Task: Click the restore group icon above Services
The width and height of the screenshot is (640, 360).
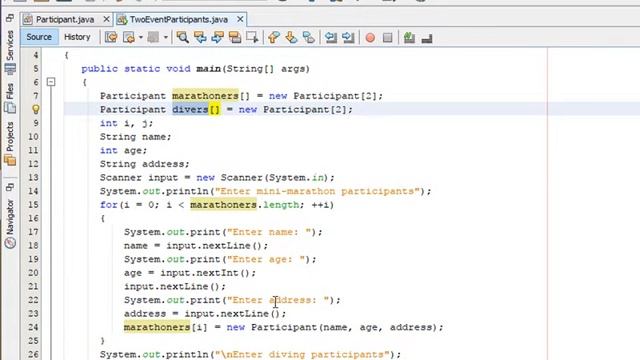Action: pos(10,18)
